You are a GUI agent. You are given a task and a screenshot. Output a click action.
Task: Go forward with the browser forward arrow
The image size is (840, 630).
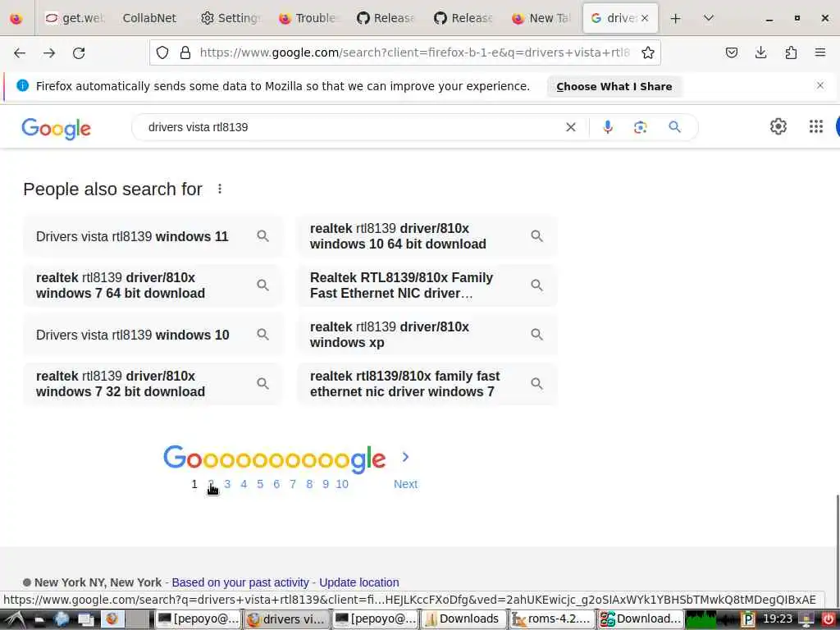49,52
